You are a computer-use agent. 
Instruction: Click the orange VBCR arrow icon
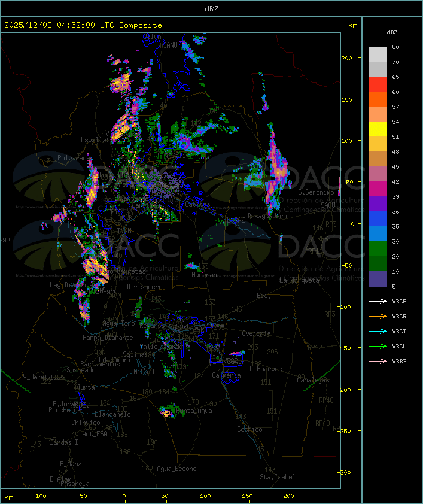(x=378, y=316)
